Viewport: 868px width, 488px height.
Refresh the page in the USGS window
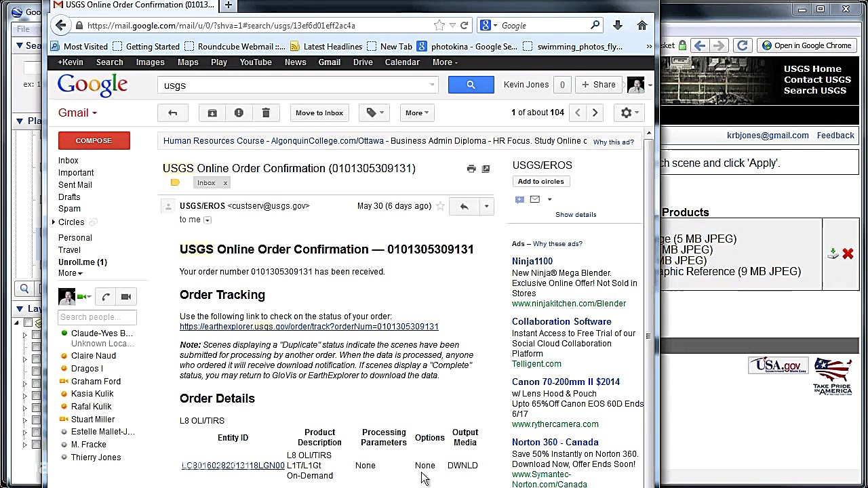742,45
